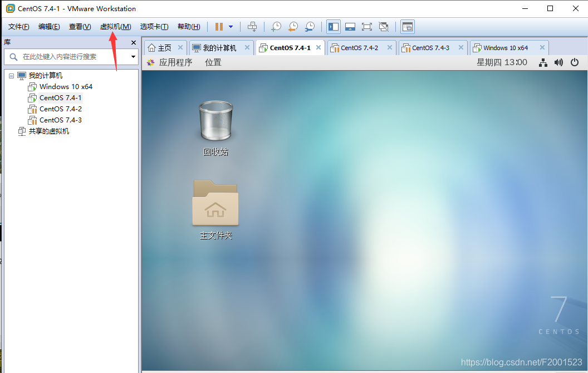The height and width of the screenshot is (373, 588).
Task: Select the 主文件夹 home folder desktop icon
Action: (215, 210)
